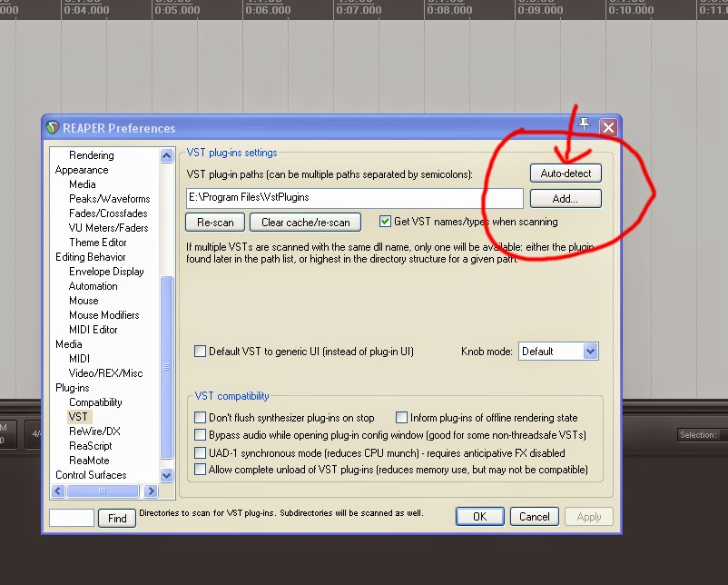Select VST preferences page
Screen dimensions: 728x585
point(78,417)
